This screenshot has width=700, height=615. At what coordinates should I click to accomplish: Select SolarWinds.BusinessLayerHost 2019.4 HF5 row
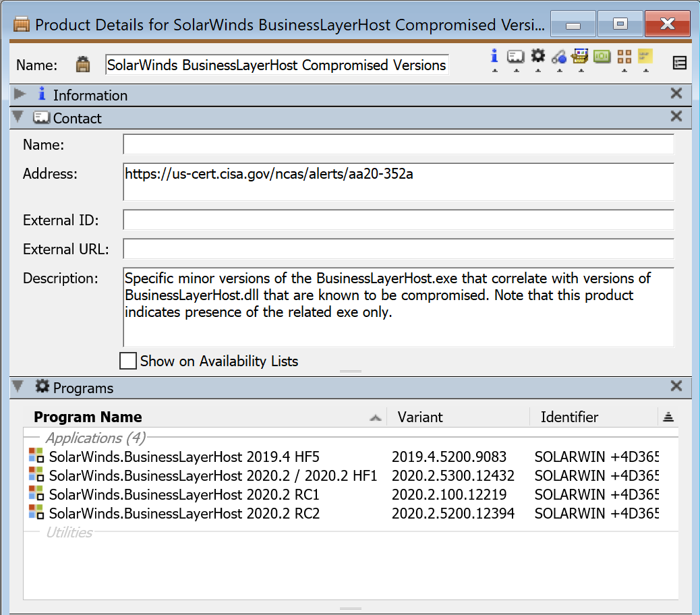[x=351, y=457]
